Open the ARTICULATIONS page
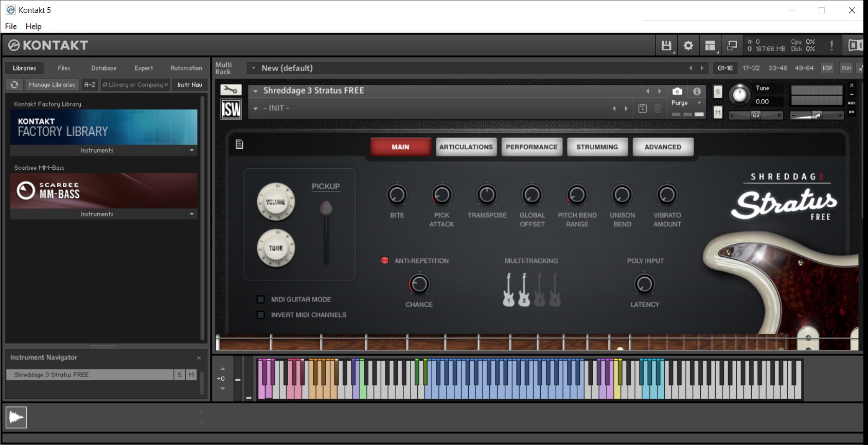Image resolution: width=868 pixels, height=445 pixels. click(x=466, y=147)
